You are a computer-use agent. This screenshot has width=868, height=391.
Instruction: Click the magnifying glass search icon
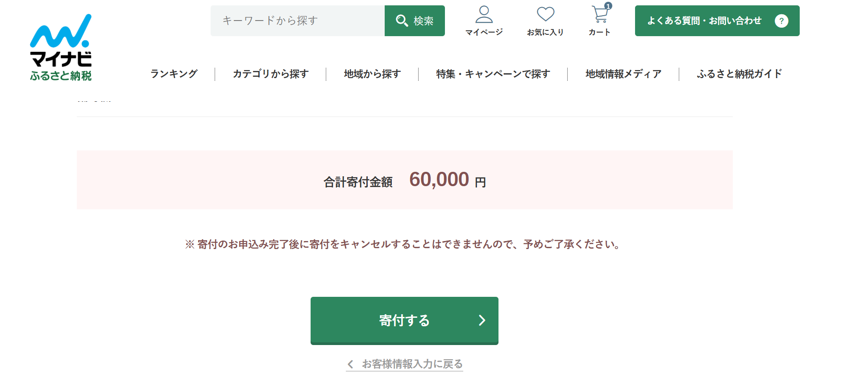402,21
